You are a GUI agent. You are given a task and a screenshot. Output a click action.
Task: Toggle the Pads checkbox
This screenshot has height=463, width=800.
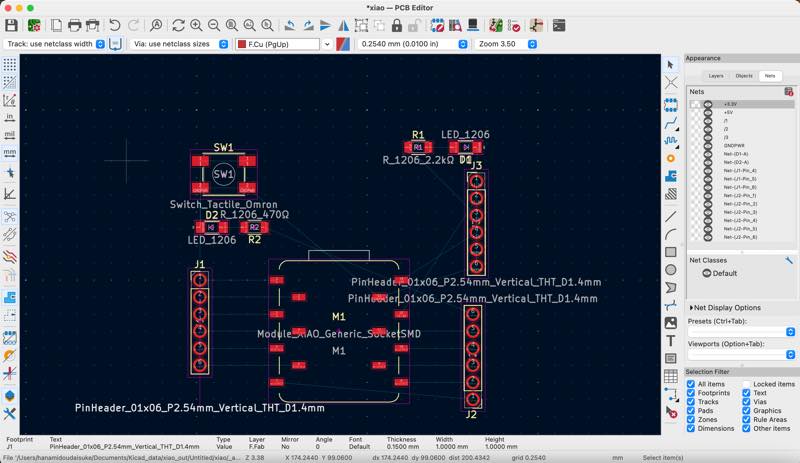coord(691,410)
